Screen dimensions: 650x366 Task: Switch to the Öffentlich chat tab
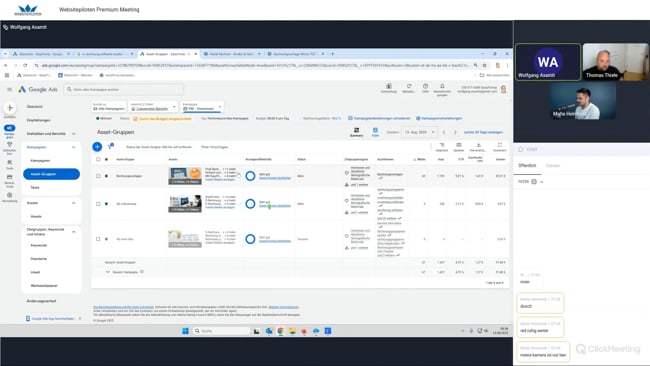527,165
